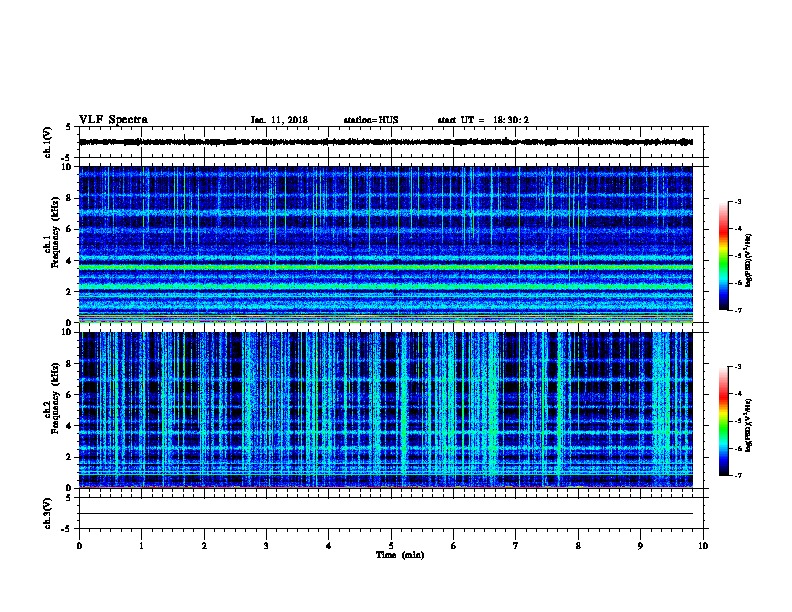
Task: Click the ch.1 color bar PSD unit label
Action: click(748, 259)
